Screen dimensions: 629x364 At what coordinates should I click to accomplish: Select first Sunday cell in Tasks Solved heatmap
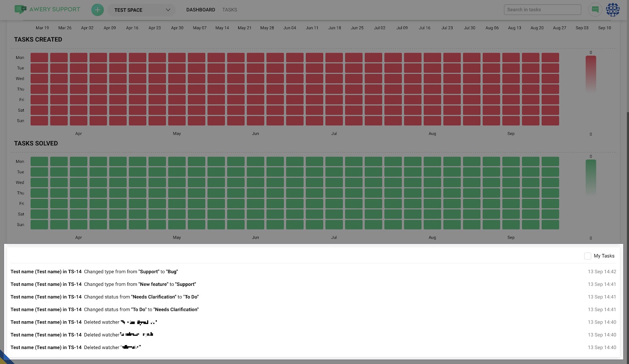(x=39, y=225)
